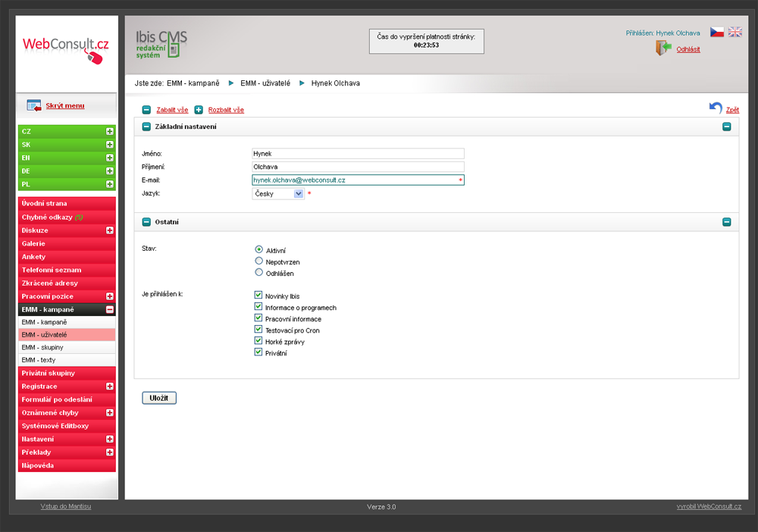Expand the PL menu item
The width and height of the screenshot is (758, 532).
point(110,184)
